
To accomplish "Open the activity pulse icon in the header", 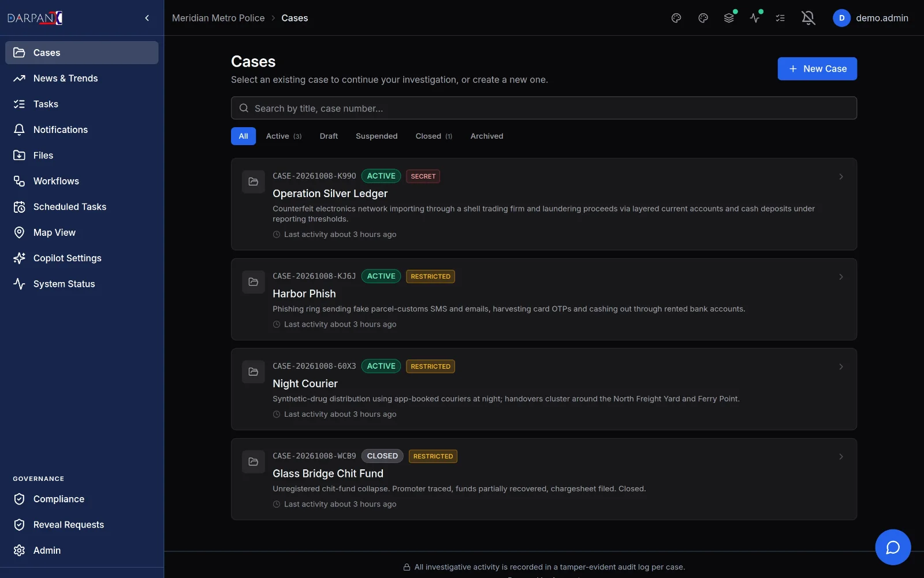I will pyautogui.click(x=755, y=18).
